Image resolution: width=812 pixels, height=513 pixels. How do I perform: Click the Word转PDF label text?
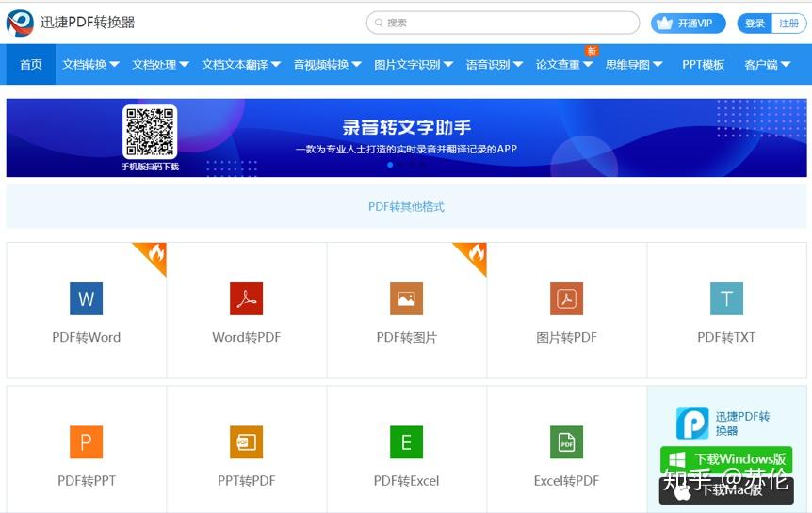[247, 338]
